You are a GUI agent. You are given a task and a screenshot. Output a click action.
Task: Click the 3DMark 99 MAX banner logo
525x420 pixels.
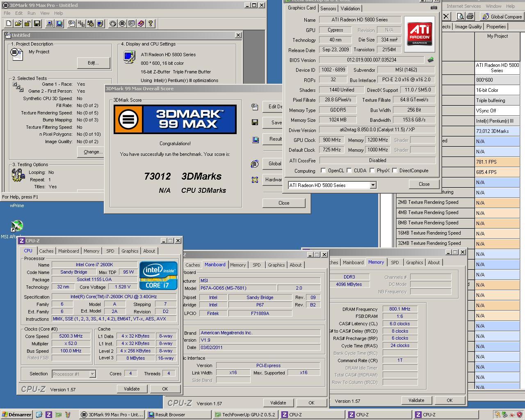[175, 119]
